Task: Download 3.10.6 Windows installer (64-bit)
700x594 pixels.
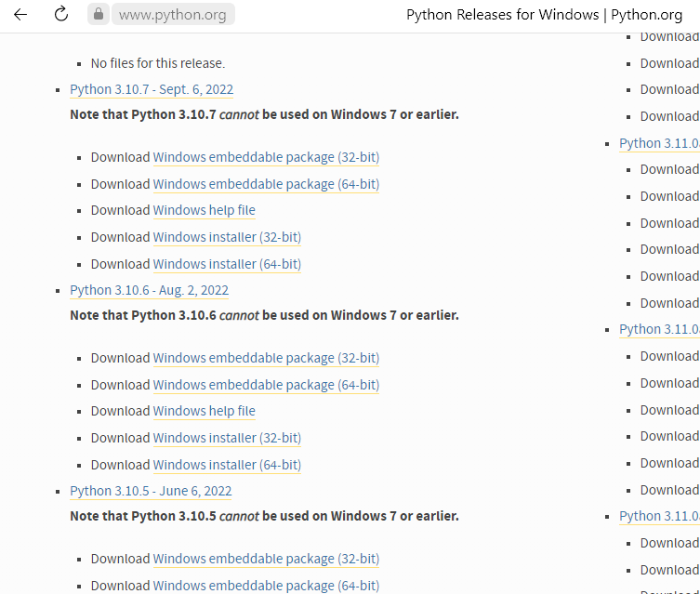Action: click(227, 465)
